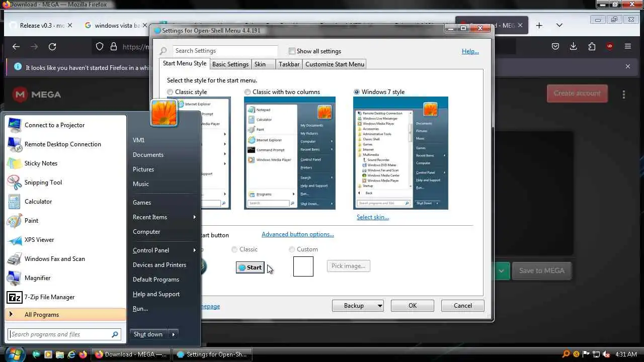Choose Classic start button radio

point(234,249)
